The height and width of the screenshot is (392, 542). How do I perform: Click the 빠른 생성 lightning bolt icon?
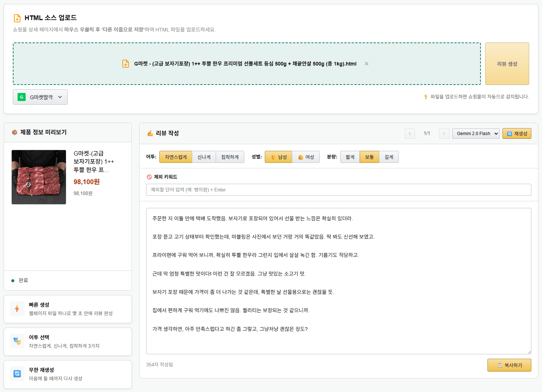17,309
